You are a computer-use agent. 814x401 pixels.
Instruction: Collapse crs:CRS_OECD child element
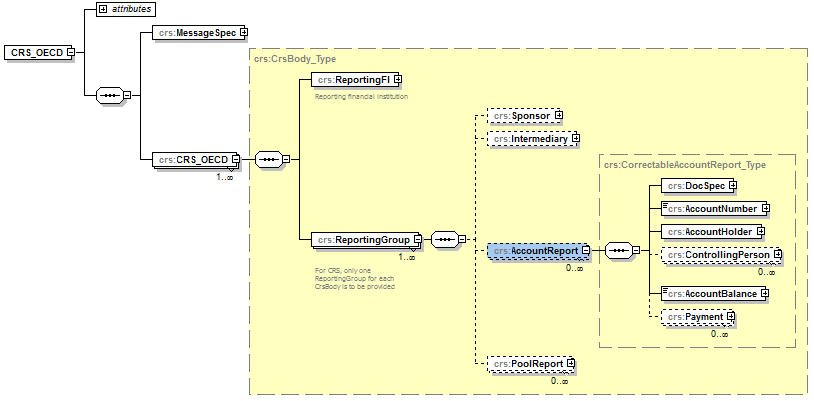point(236,159)
